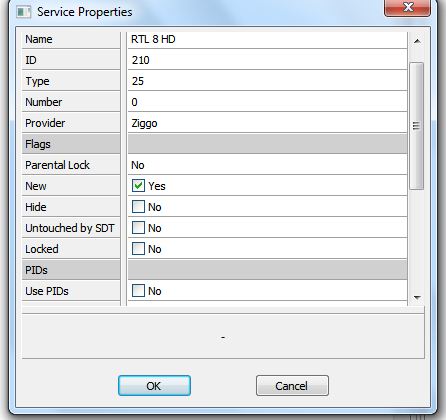The width and height of the screenshot is (446, 420).
Task: Check the Use PIDs checkbox
Action: [138, 291]
